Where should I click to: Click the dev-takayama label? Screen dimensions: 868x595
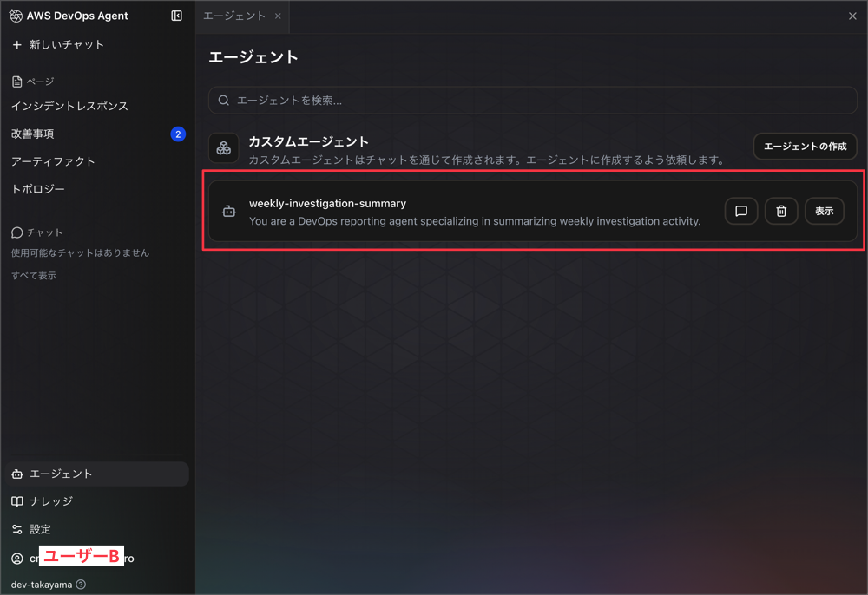(42, 585)
